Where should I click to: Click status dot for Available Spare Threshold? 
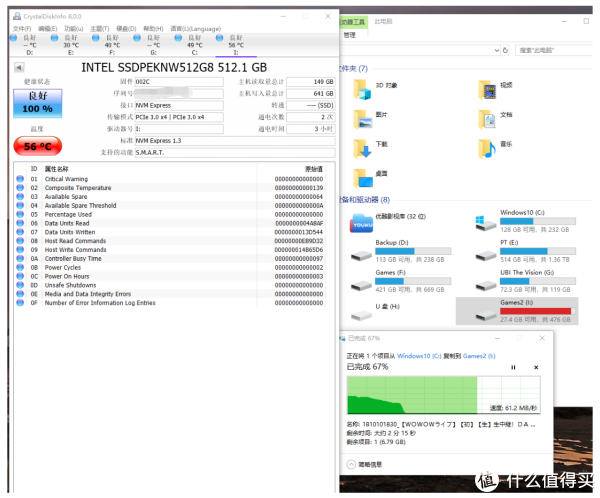point(20,206)
